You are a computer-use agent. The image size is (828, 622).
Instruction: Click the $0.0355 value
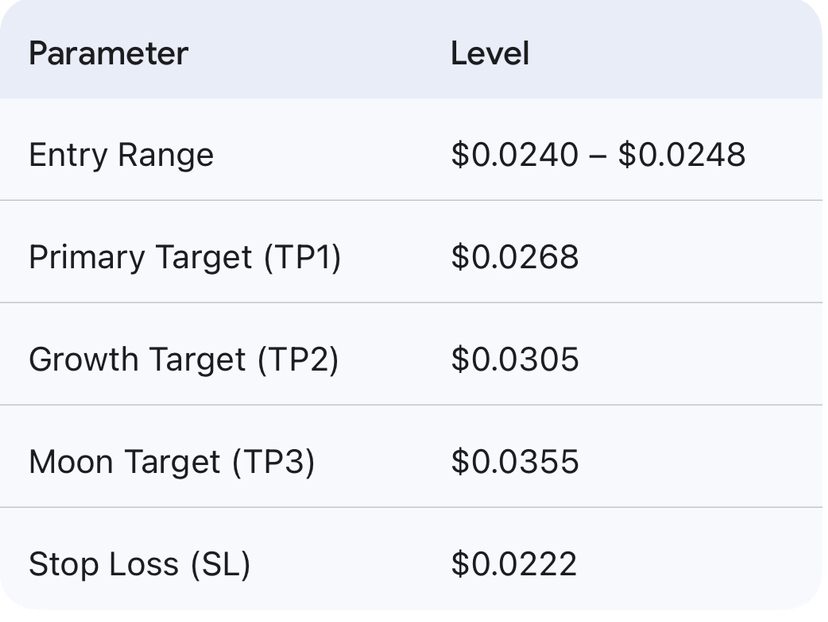[x=515, y=462]
